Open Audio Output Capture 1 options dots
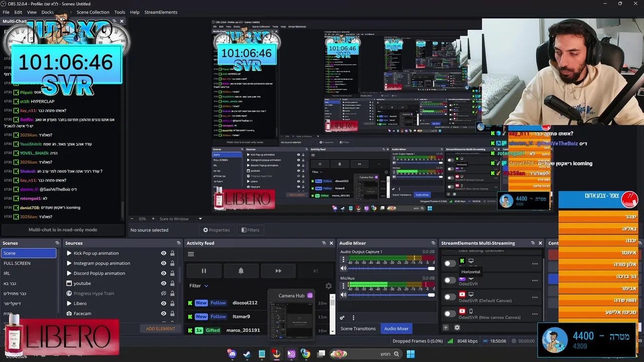This screenshot has height=362, width=644. click(344, 260)
